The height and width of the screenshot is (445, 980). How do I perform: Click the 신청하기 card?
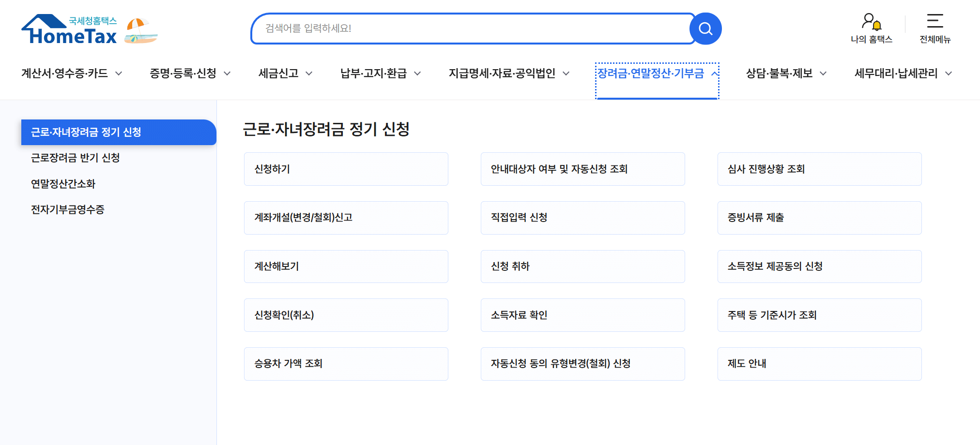(346, 169)
